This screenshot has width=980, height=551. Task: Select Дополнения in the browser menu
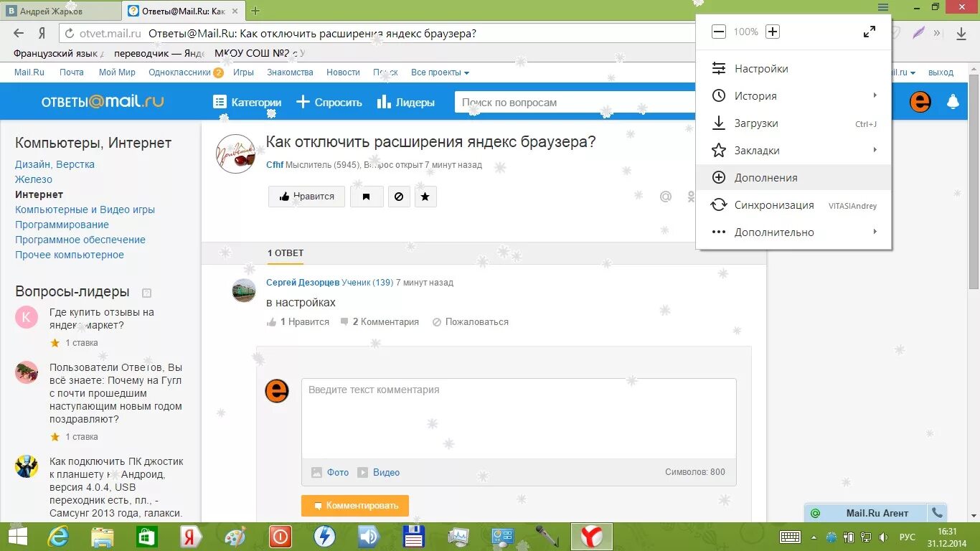click(793, 178)
